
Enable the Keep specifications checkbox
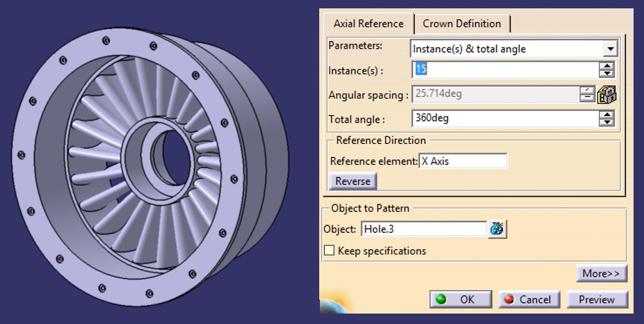coord(330,250)
